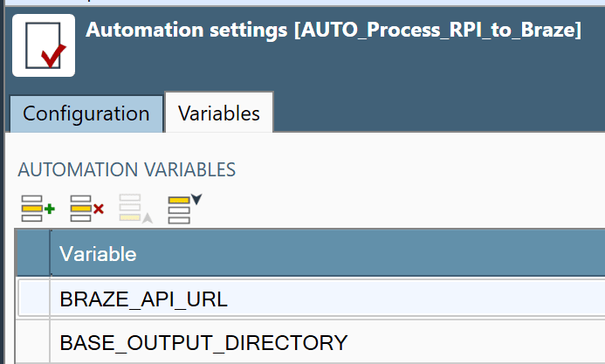Click the grayed-out move row up icon

pyautogui.click(x=135, y=209)
